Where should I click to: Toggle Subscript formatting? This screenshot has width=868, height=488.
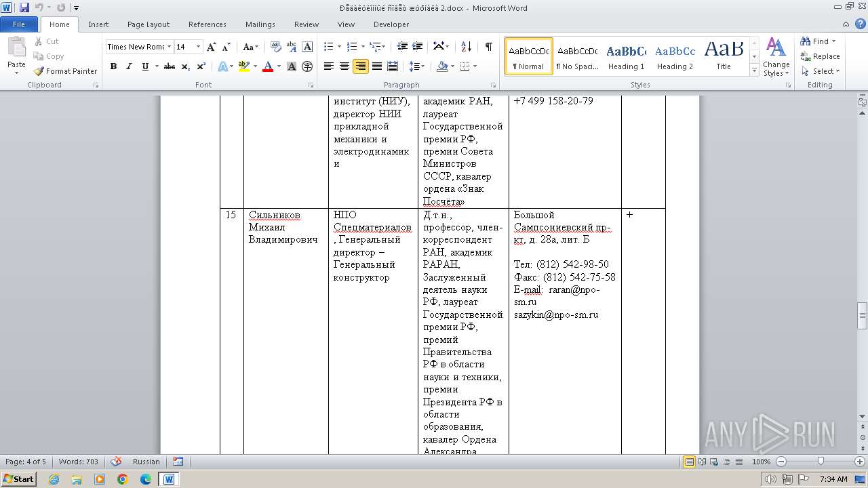coord(186,66)
